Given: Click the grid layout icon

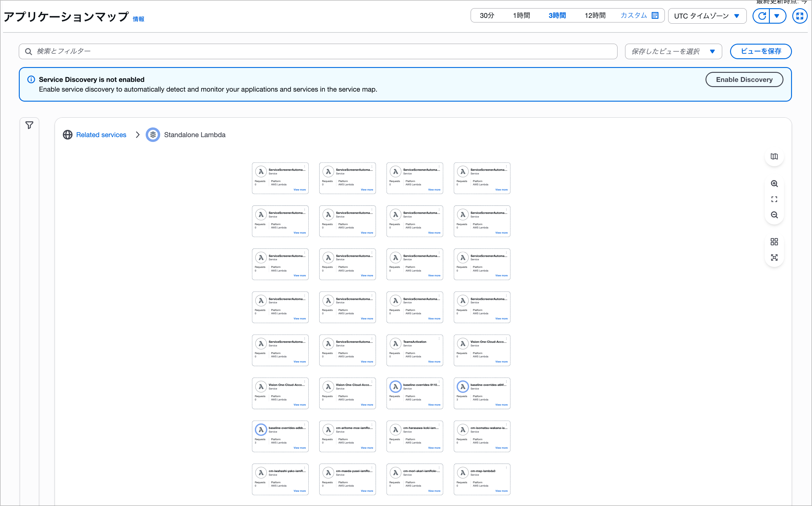Looking at the screenshot, I should click(774, 241).
